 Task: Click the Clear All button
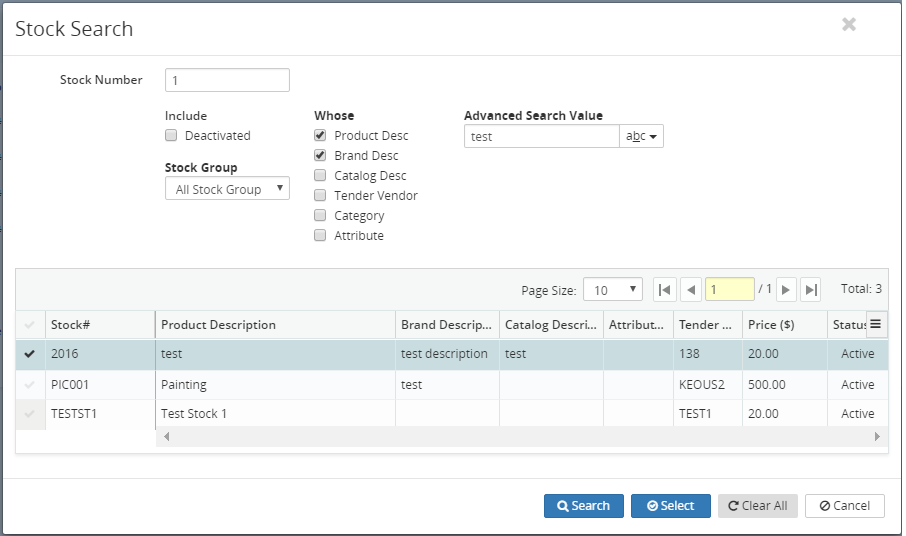coord(757,506)
